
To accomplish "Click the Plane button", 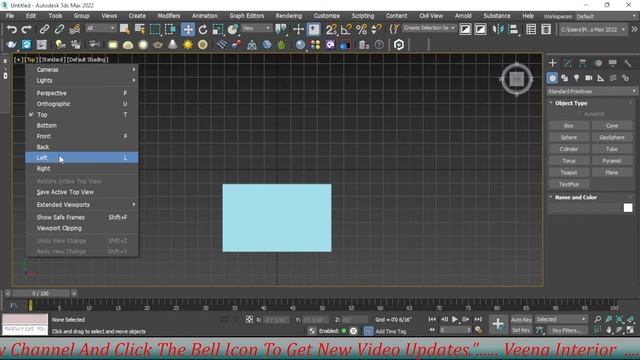I will (612, 173).
